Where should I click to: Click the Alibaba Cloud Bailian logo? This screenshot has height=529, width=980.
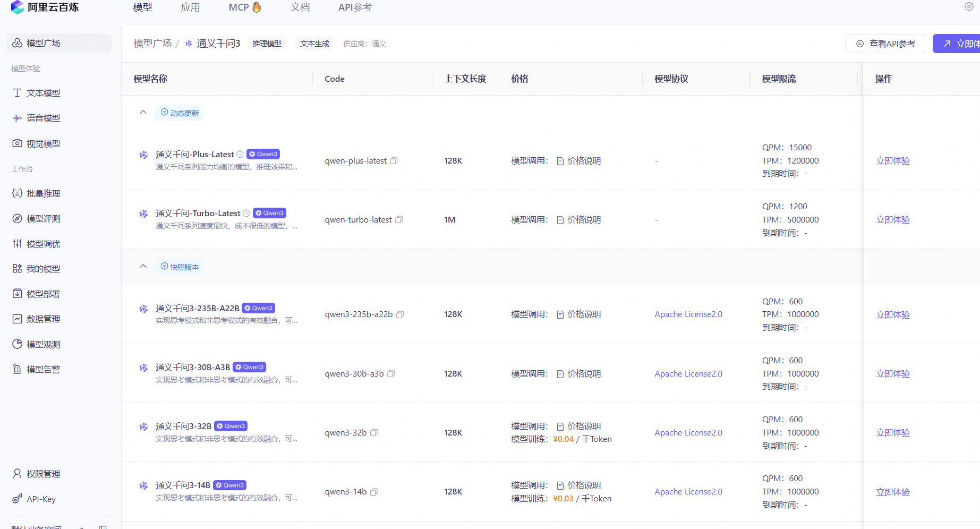point(45,7)
